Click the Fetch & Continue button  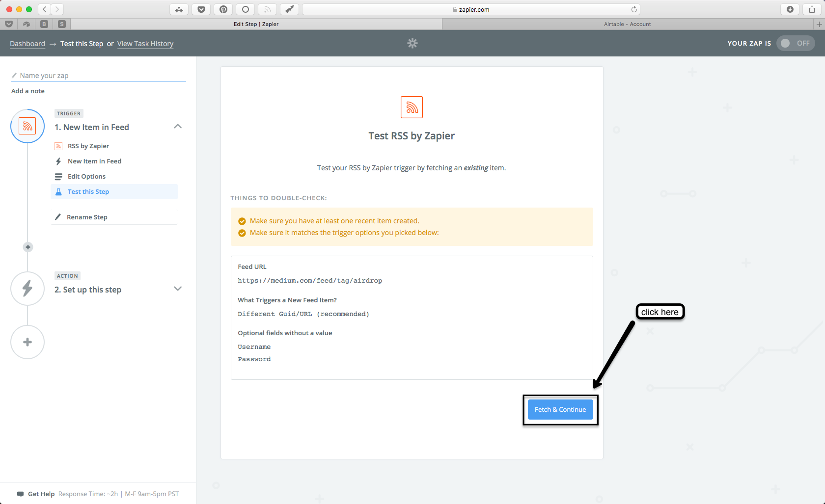click(560, 409)
